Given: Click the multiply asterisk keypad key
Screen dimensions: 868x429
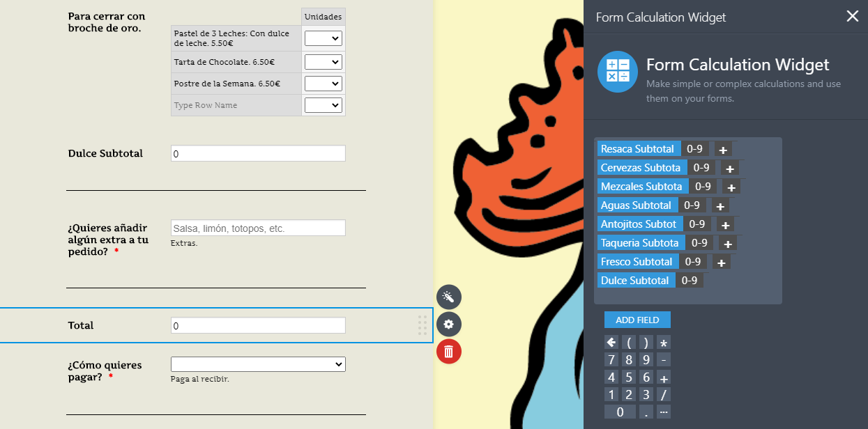Looking at the screenshot, I should (x=664, y=342).
